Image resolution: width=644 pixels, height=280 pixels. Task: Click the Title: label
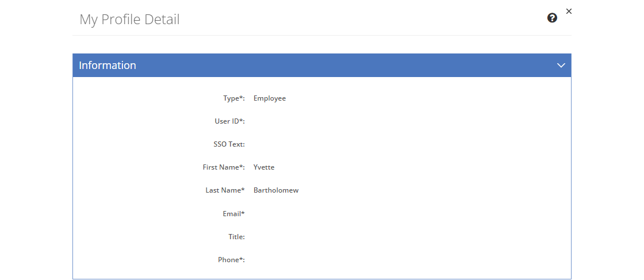[x=236, y=236]
